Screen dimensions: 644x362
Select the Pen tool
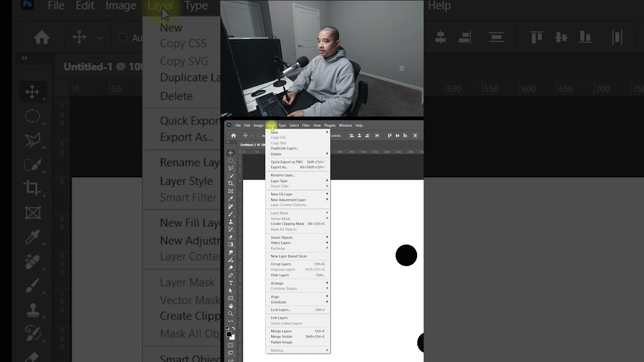click(231, 276)
